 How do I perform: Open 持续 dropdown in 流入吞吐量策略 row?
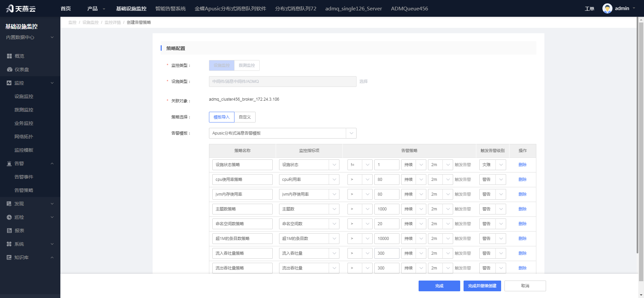click(x=414, y=253)
